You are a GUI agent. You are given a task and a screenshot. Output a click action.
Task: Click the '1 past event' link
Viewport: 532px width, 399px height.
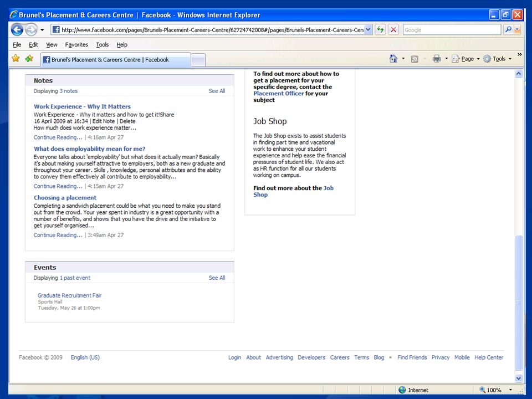75,278
